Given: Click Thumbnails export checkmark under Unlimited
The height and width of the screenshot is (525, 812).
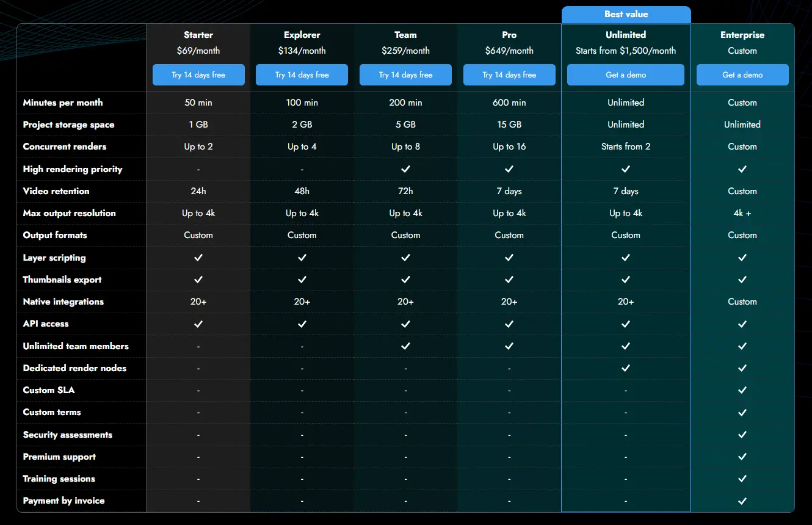Looking at the screenshot, I should pos(626,280).
